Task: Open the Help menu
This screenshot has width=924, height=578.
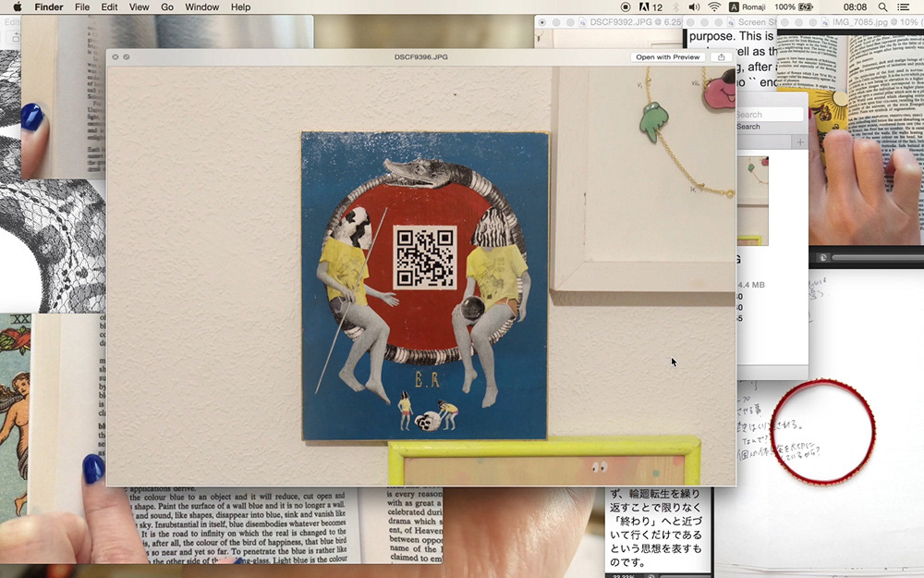Action: click(240, 7)
